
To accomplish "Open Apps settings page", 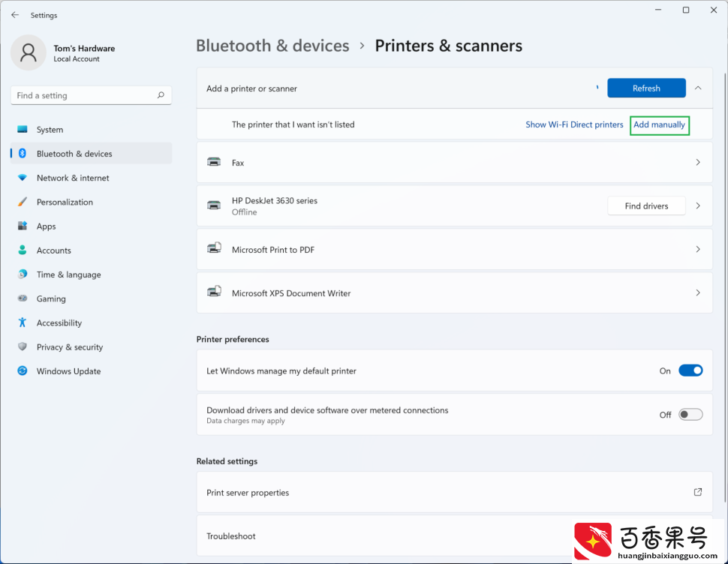I will click(x=92, y=226).
